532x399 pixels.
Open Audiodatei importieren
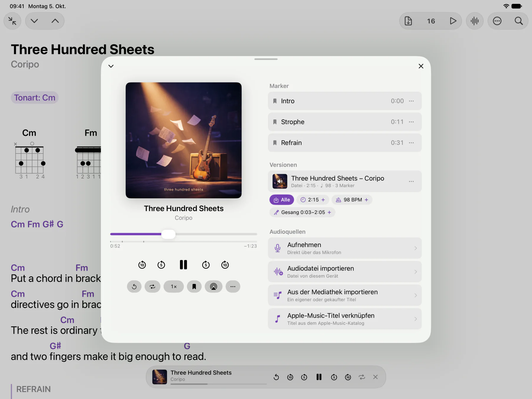pos(345,272)
